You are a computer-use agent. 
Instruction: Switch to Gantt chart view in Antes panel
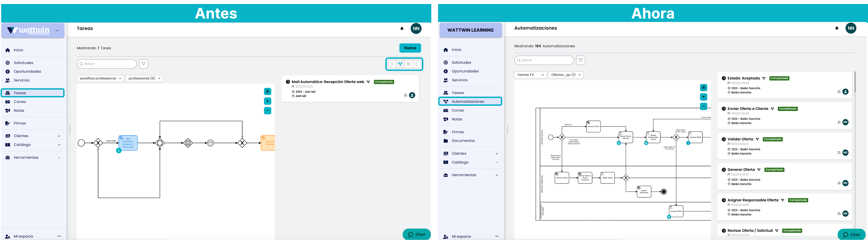click(416, 64)
